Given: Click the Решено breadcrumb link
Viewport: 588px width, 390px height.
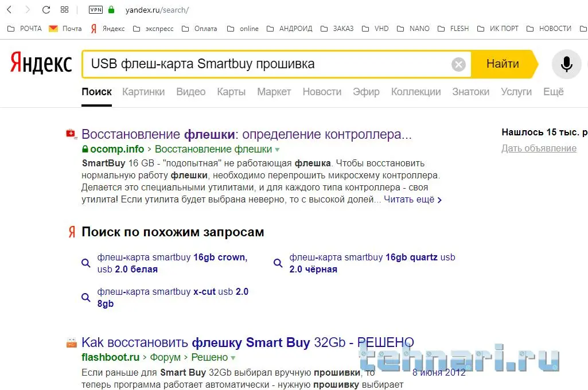Looking at the screenshot, I should pyautogui.click(x=209, y=357).
